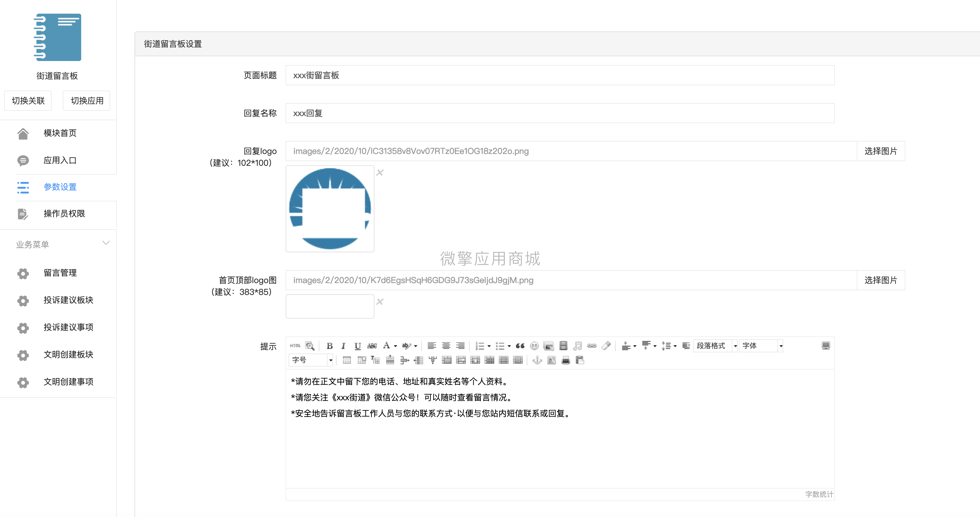
Task: Click the merge cells icon
Action: click(x=447, y=360)
